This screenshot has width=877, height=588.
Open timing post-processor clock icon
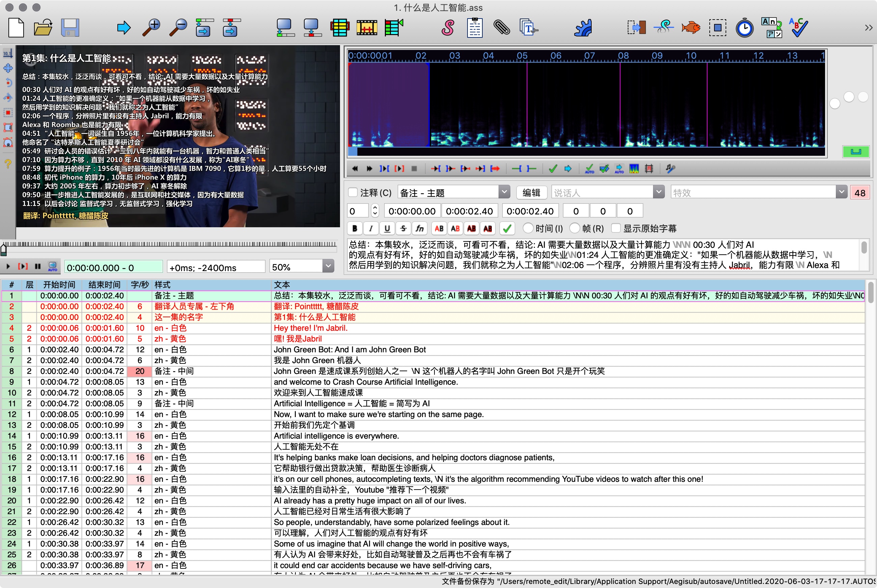coord(744,28)
